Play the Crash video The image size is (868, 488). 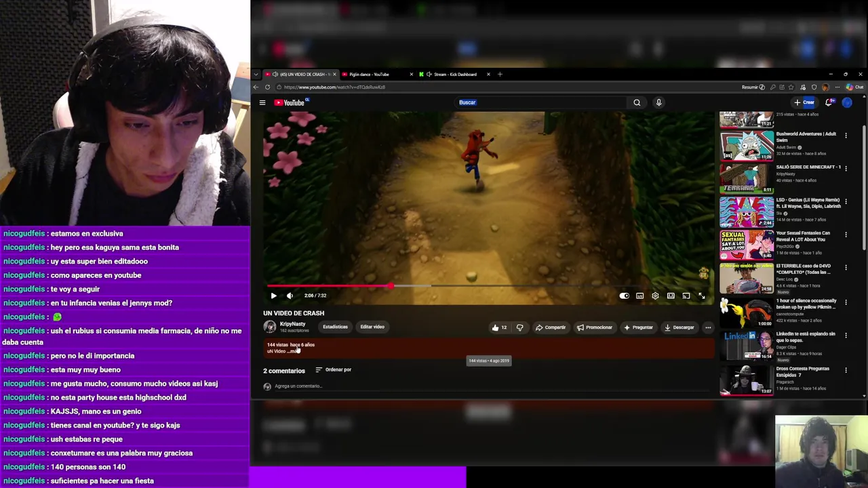[x=273, y=296]
